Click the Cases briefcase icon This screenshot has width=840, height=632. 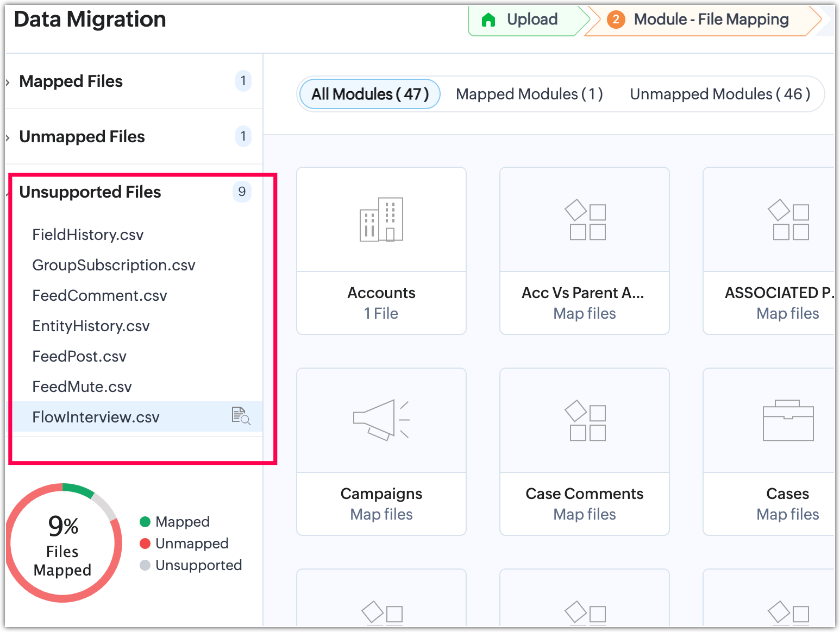[x=788, y=420]
